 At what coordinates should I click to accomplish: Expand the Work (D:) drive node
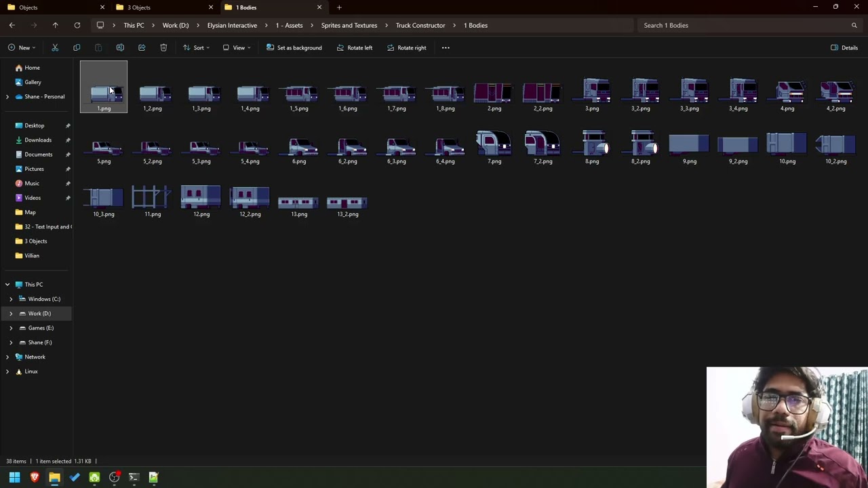point(11,314)
